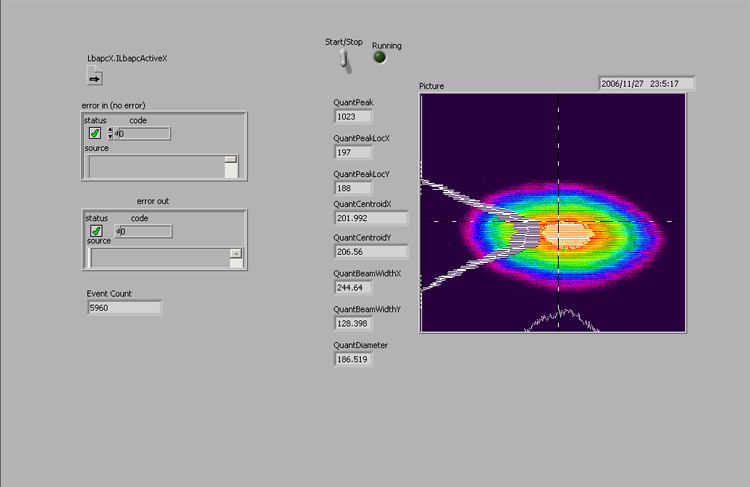
Task: Click the QuantPeakLocY value box
Action: (x=353, y=188)
